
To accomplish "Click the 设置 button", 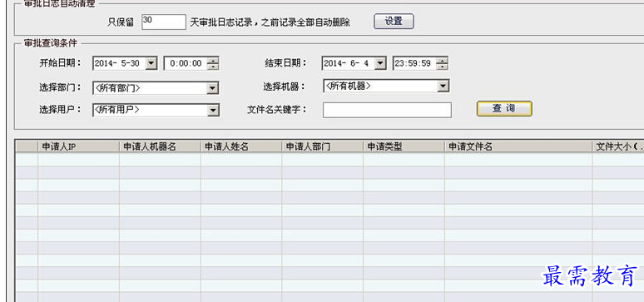I will click(394, 22).
